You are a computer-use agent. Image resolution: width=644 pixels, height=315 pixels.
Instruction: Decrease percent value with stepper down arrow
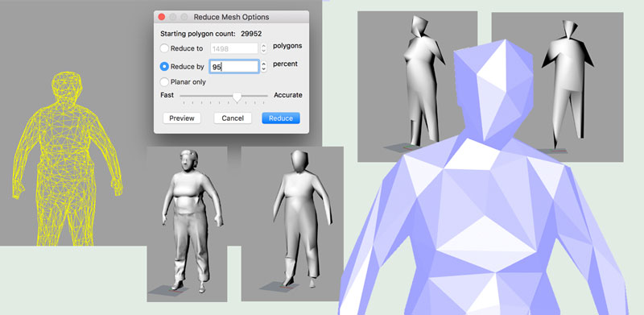click(x=264, y=69)
